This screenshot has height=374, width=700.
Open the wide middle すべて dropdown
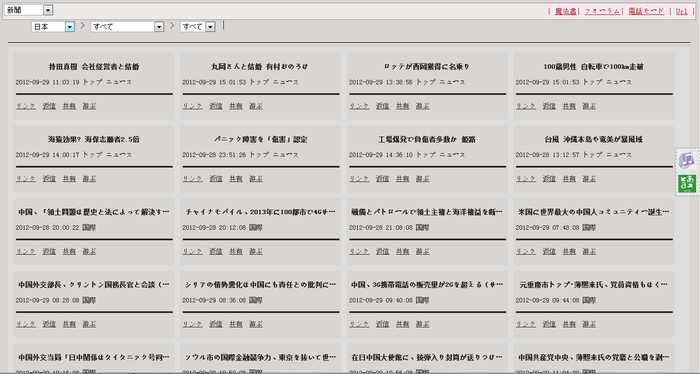click(127, 27)
